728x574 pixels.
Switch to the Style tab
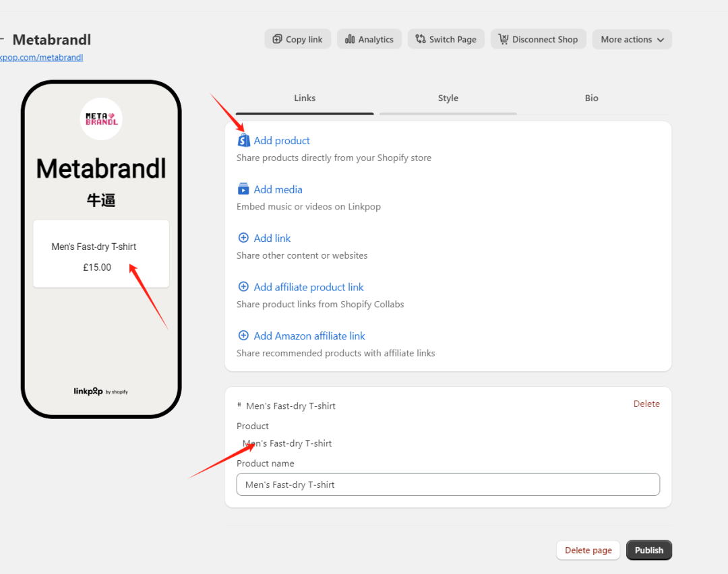[x=448, y=98]
